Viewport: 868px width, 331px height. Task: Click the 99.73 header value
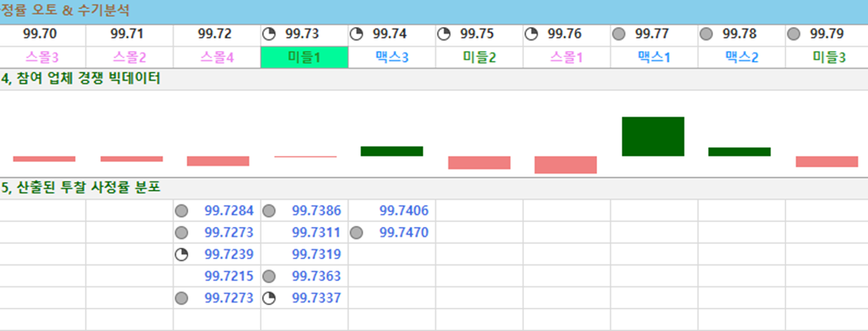coord(302,34)
